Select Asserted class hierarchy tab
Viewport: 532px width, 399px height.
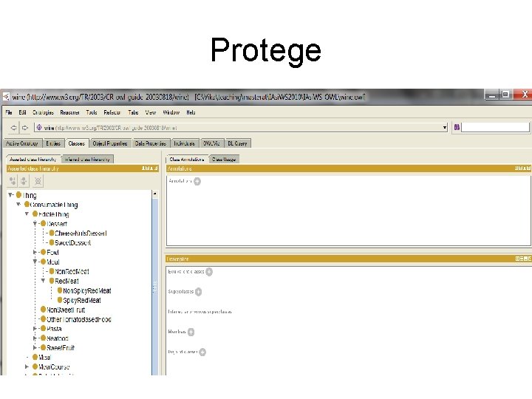pyautogui.click(x=33, y=159)
